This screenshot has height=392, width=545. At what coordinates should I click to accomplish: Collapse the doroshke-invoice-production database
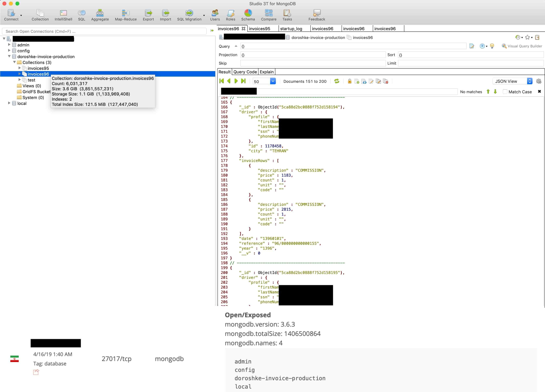tap(9, 56)
